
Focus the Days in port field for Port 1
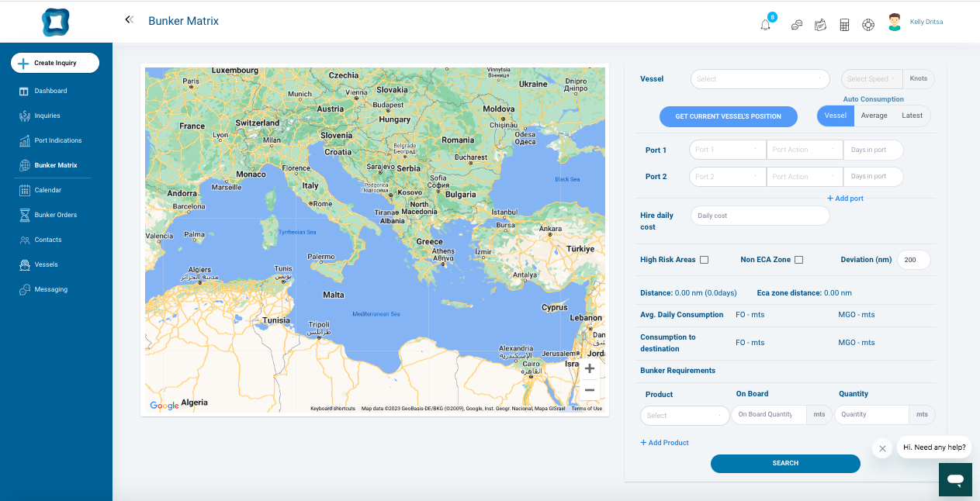[x=874, y=150]
